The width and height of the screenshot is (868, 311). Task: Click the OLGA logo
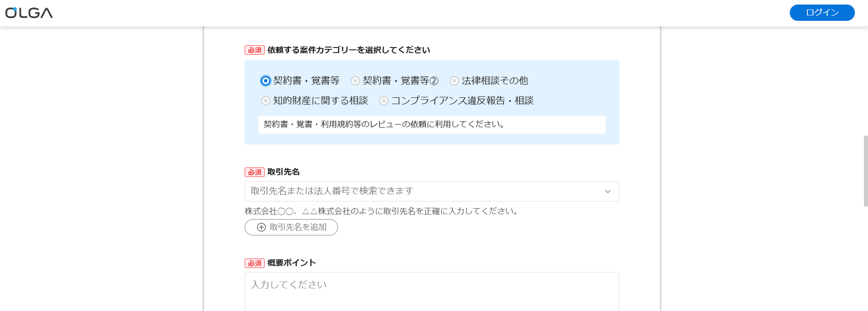coord(29,13)
